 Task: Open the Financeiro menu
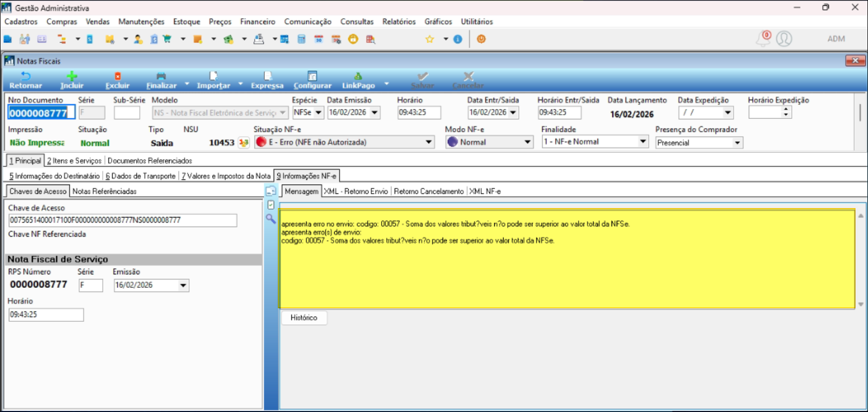click(258, 21)
